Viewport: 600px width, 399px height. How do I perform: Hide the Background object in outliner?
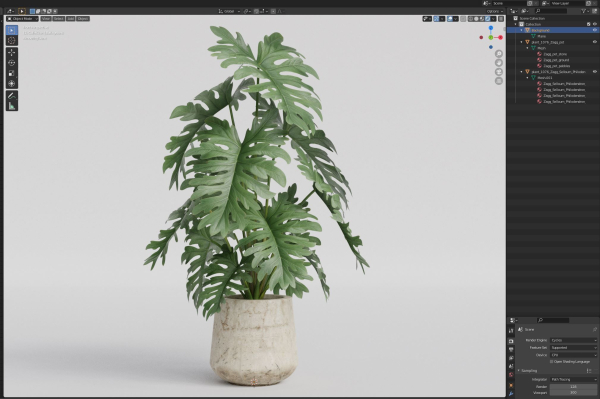pos(595,30)
